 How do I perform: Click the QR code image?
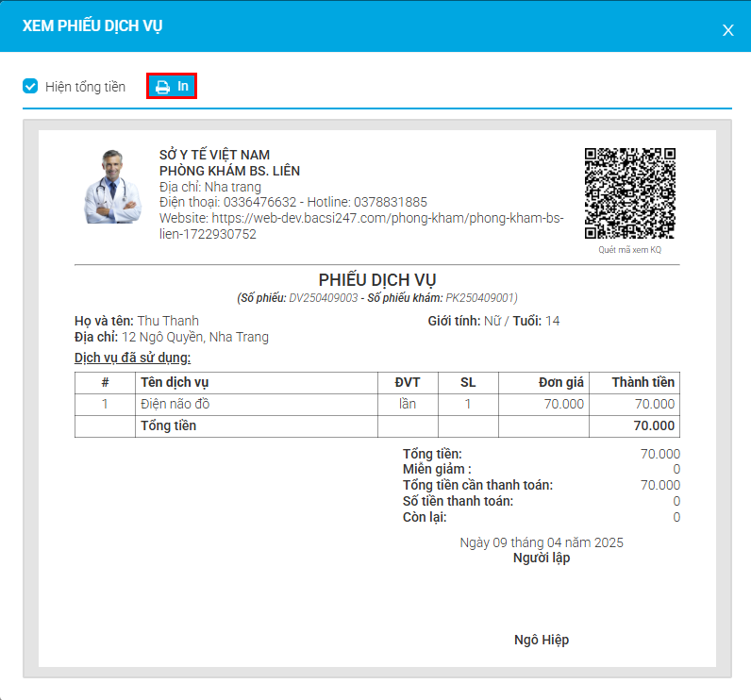pyautogui.click(x=630, y=193)
